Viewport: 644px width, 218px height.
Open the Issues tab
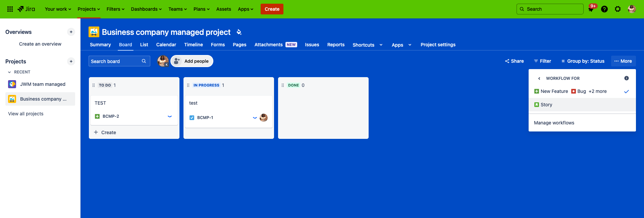[x=312, y=45]
